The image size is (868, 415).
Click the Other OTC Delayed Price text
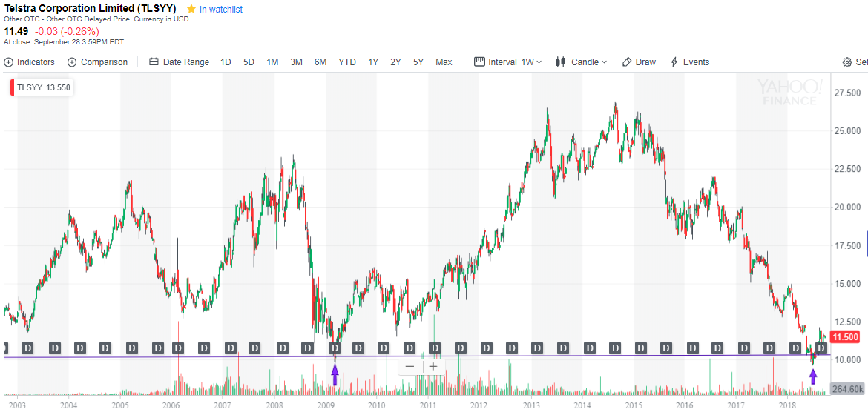tap(96, 19)
